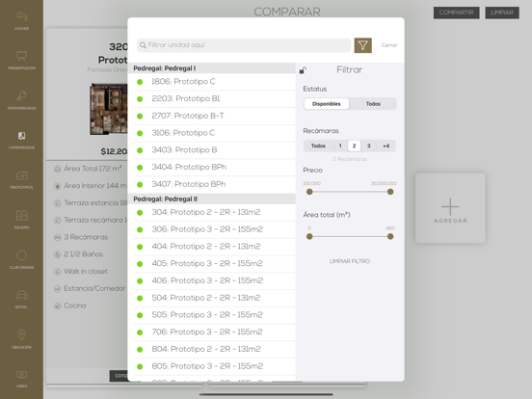532x399 pixels.
Task: Select 2 recámaras filter
Action: (354, 146)
